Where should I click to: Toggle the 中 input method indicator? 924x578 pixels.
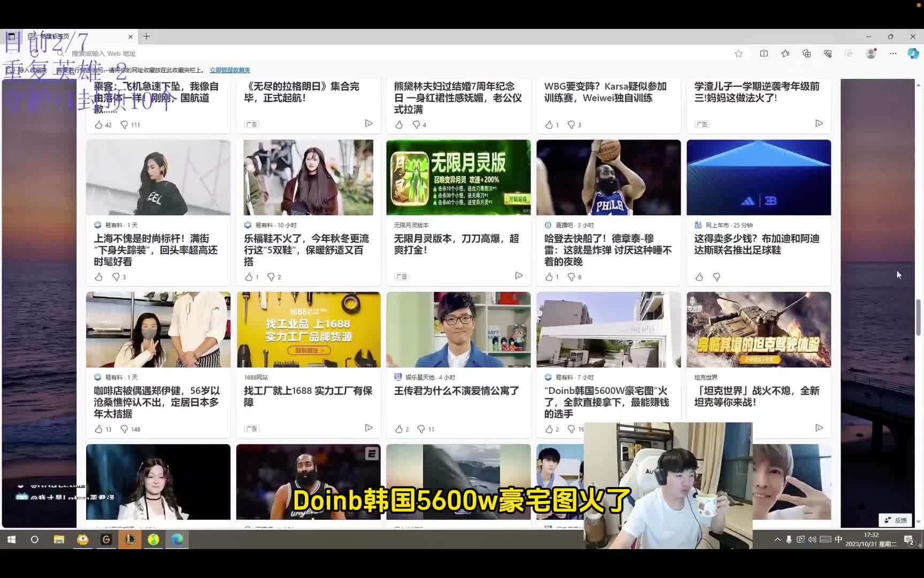pyautogui.click(x=838, y=539)
